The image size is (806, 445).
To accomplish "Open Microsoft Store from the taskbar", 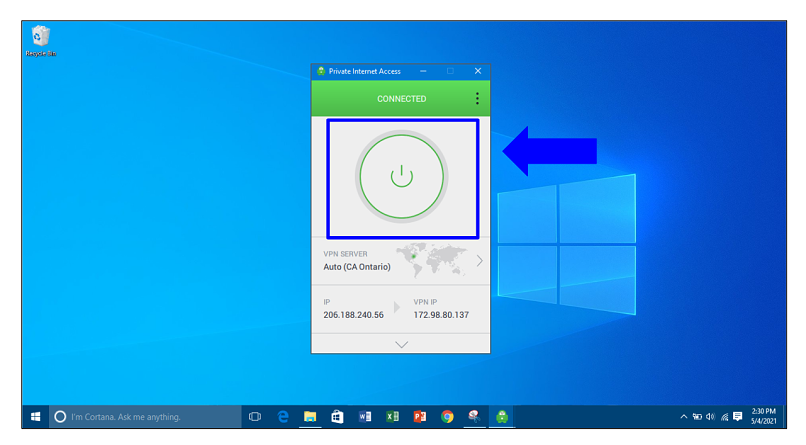I will coord(337,417).
